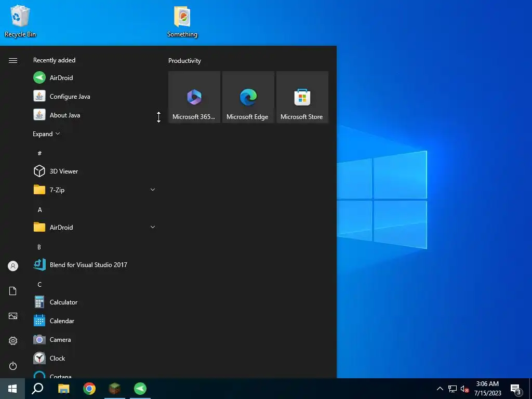This screenshot has width=532, height=399.
Task: Open the Microsoft Store tile
Action: point(302,97)
